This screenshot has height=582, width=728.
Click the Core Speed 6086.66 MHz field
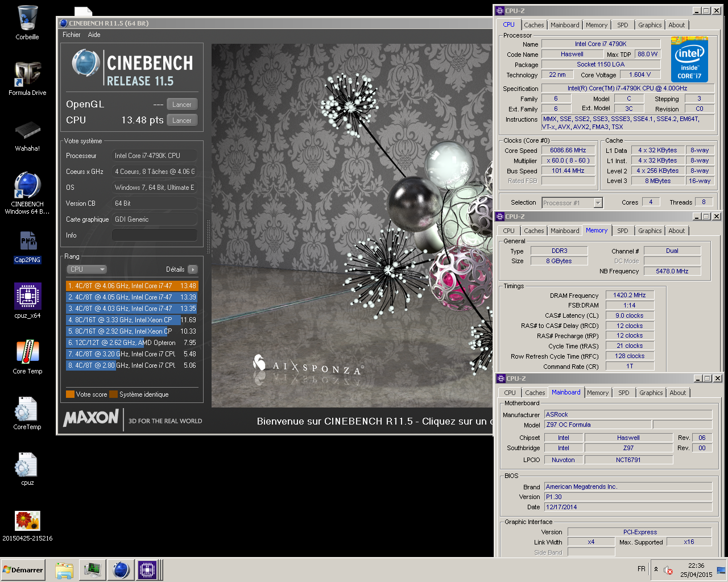pyautogui.click(x=568, y=151)
